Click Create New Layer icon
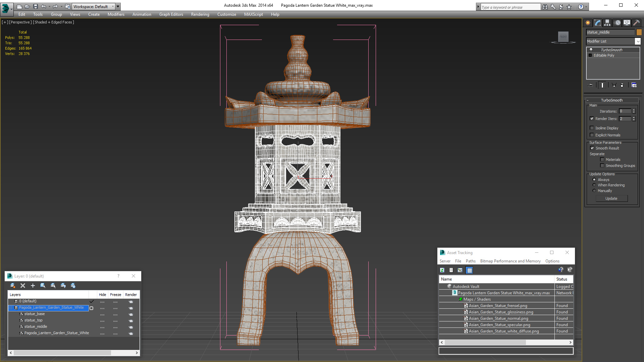The height and width of the screenshot is (362, 644). pos(13,286)
